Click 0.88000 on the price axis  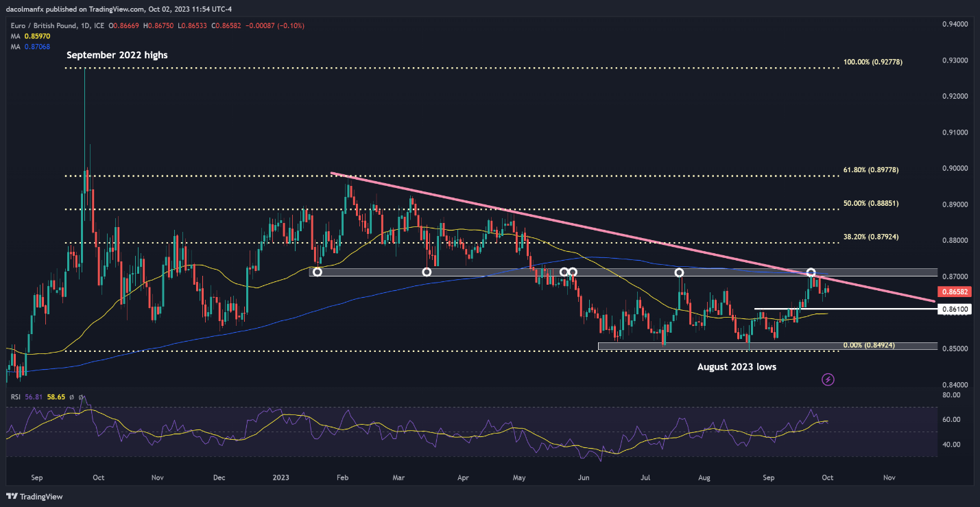pyautogui.click(x=954, y=240)
